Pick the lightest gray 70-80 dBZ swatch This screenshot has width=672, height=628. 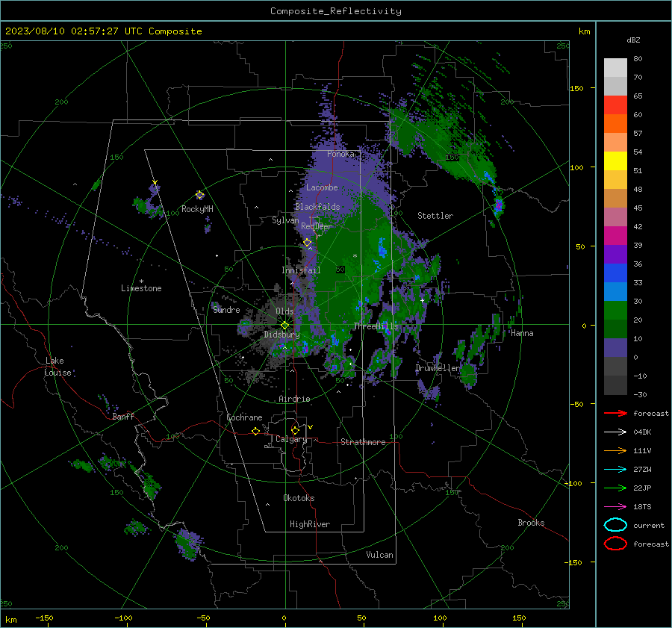(x=615, y=68)
